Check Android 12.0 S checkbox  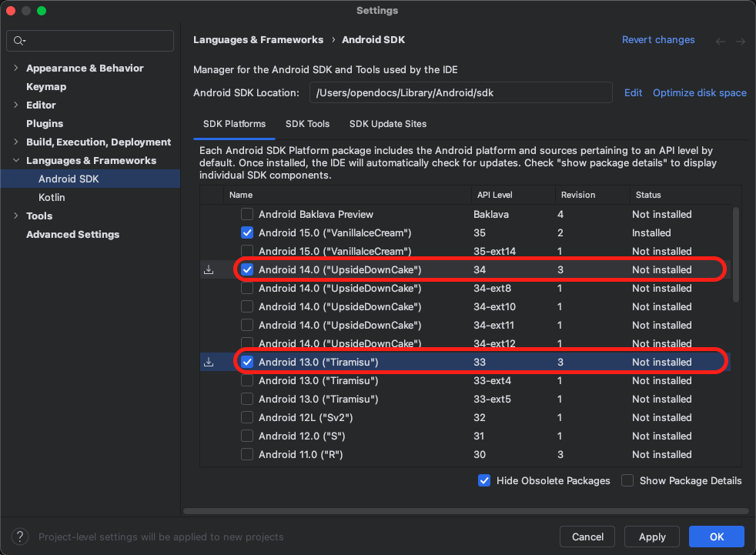(247, 436)
